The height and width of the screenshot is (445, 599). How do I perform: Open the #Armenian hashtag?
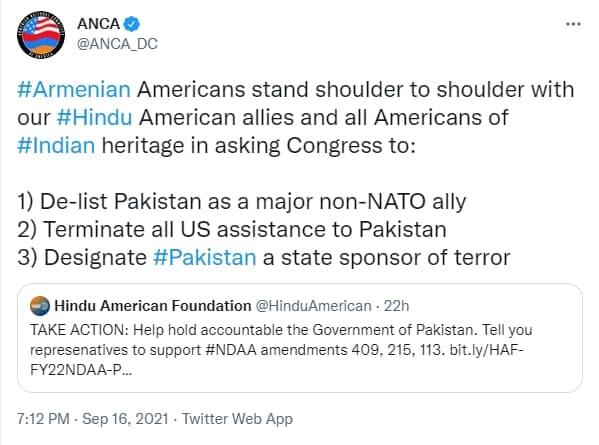[x=74, y=90]
